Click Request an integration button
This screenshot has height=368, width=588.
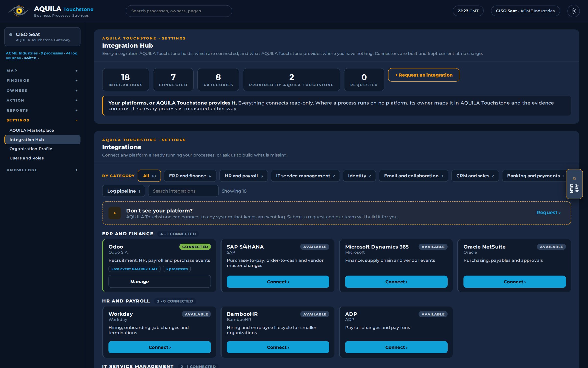point(424,75)
